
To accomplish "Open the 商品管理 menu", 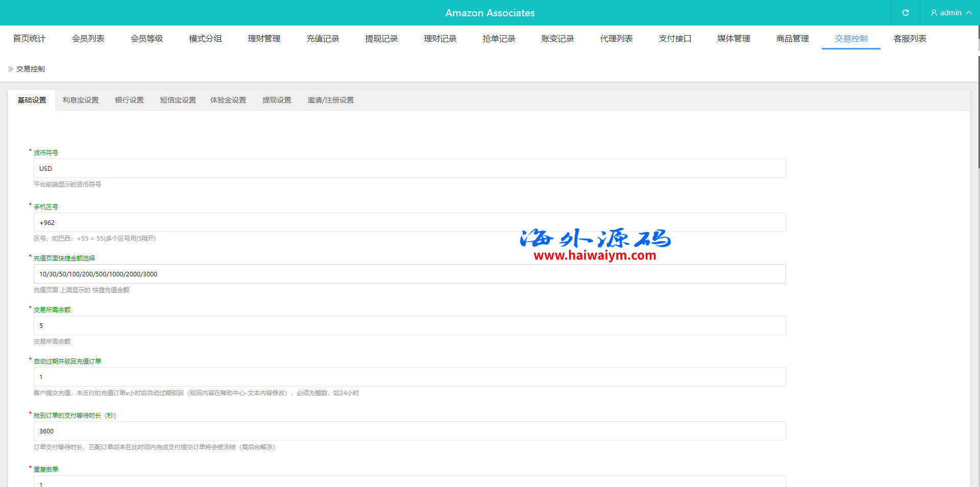I will (x=792, y=39).
